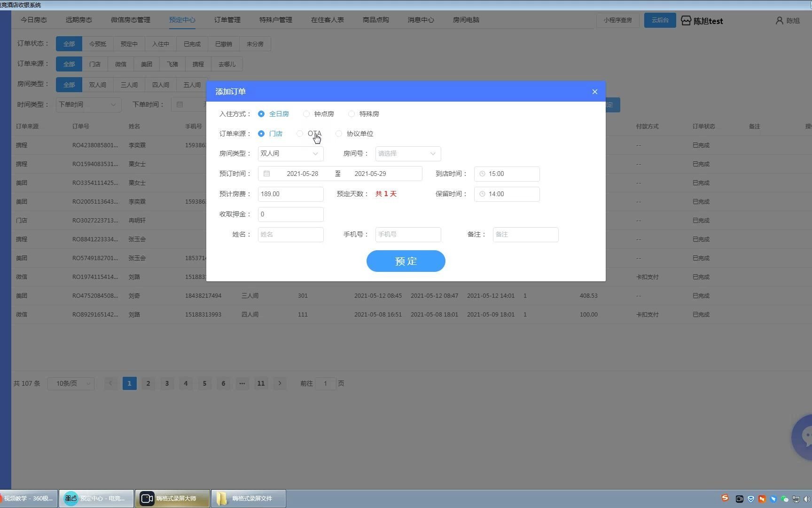Choose OTA as order source

(x=309, y=134)
